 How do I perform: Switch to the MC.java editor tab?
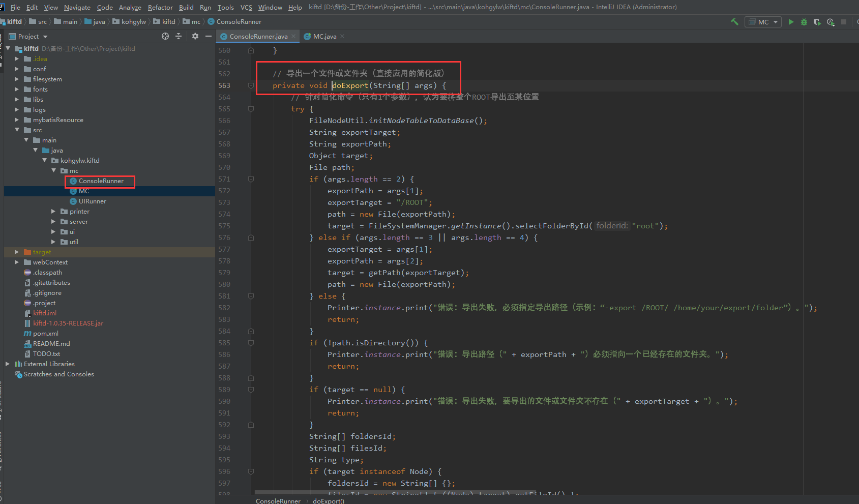coord(324,36)
